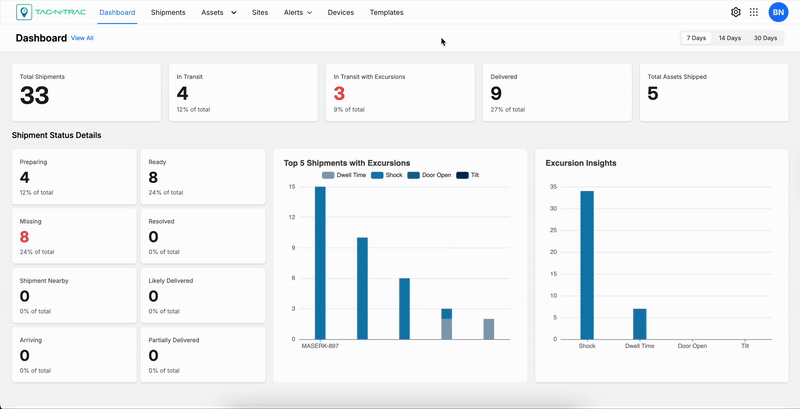The height and width of the screenshot is (409, 800).
Task: Open the settings gear icon
Action: 735,12
